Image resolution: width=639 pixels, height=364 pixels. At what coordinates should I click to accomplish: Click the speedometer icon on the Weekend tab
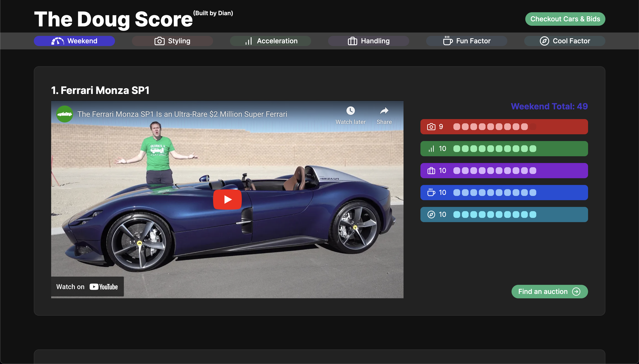click(58, 41)
